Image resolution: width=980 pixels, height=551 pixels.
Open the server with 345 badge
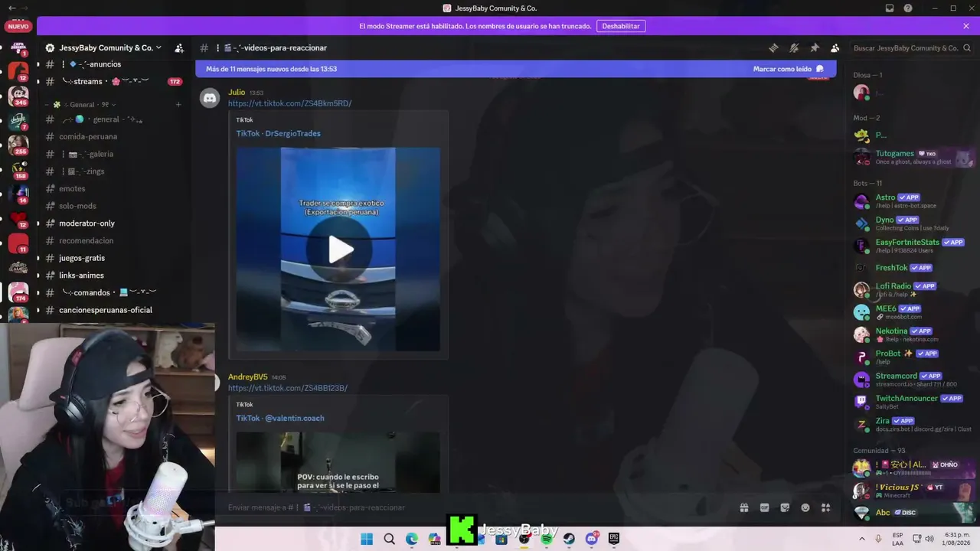coord(18,96)
